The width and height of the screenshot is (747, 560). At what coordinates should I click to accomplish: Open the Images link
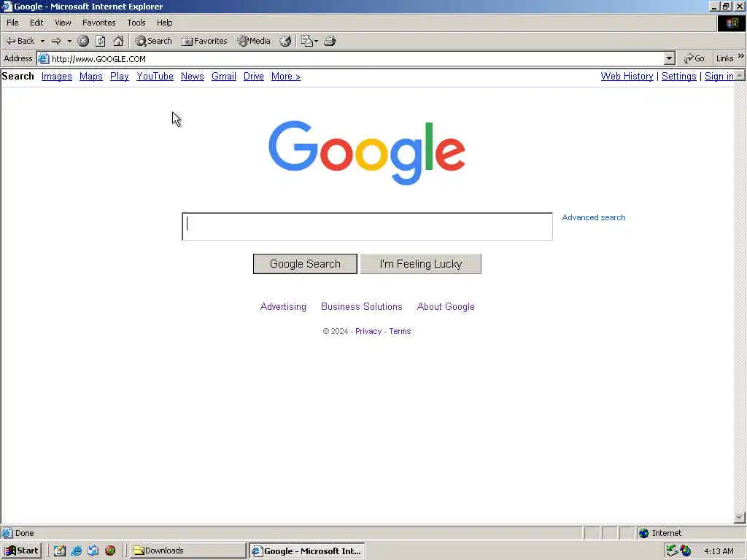pos(57,76)
